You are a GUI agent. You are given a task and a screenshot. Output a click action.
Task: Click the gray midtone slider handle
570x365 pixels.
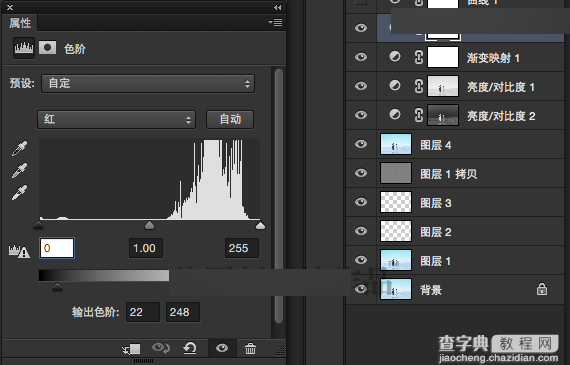click(x=149, y=226)
